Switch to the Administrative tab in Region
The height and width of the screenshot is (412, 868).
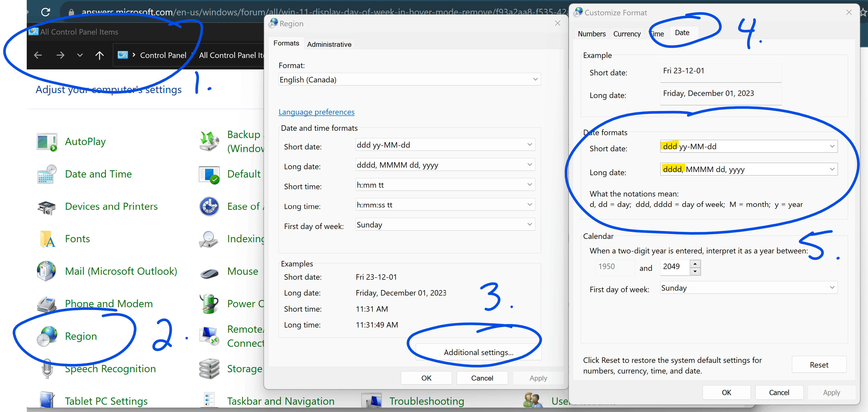(x=329, y=44)
